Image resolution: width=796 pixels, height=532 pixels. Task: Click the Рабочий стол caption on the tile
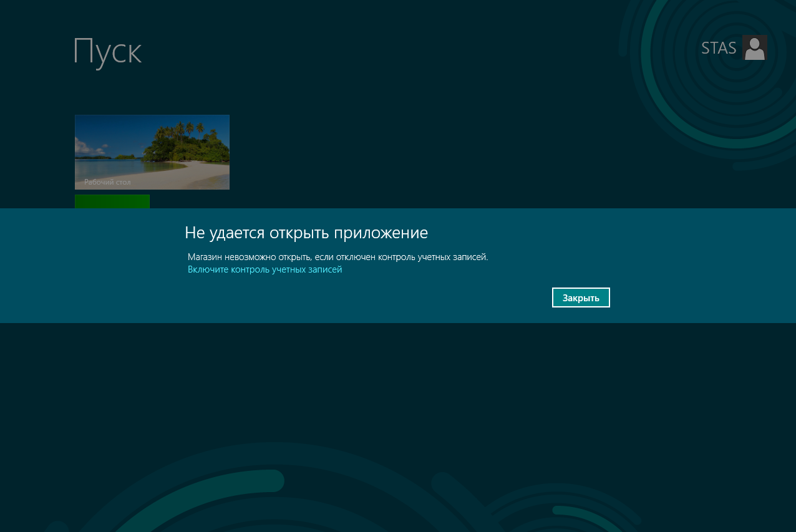point(107,182)
